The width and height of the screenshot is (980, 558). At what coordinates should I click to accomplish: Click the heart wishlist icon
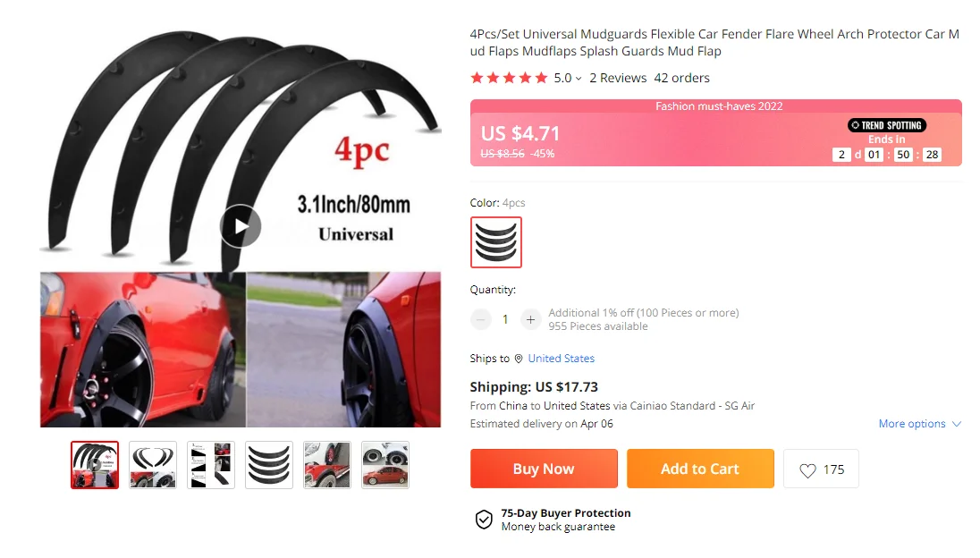pos(807,469)
